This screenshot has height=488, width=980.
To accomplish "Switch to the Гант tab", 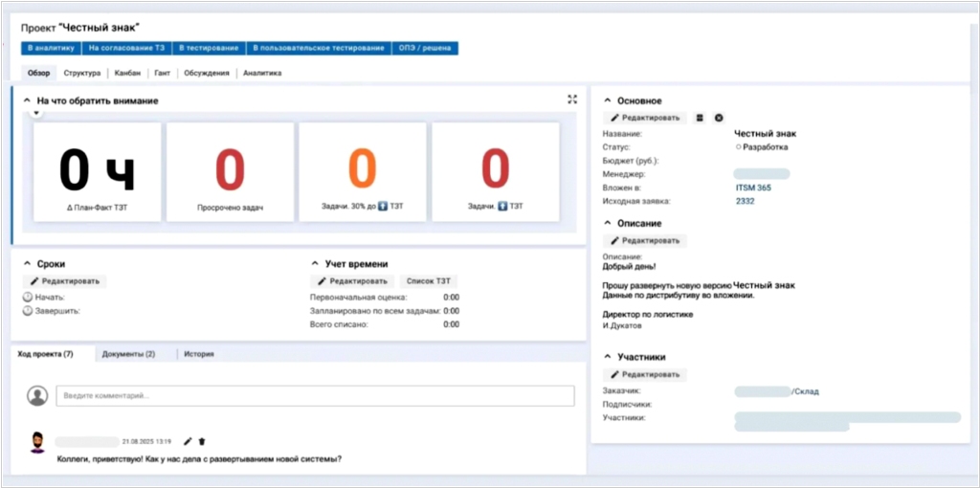I will coord(162,73).
